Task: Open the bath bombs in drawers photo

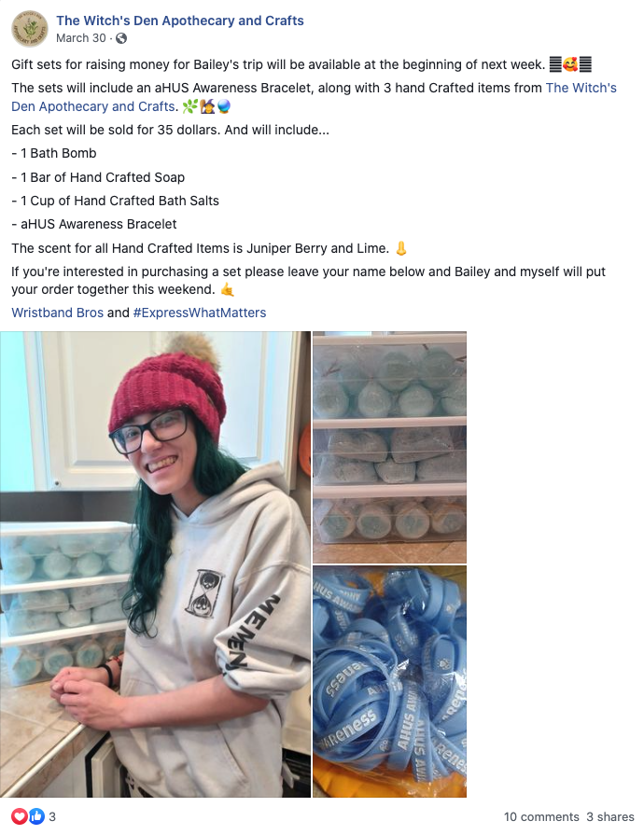Action: [389, 447]
